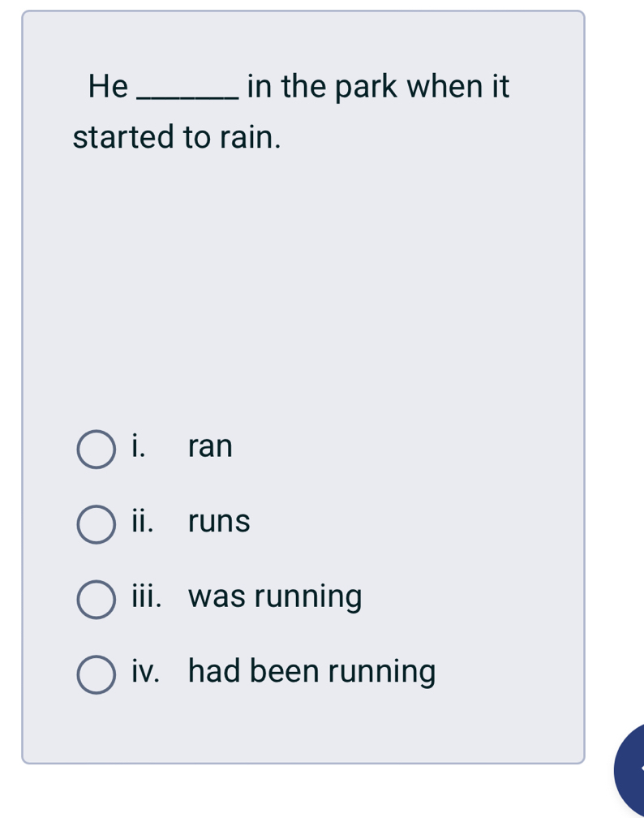Click the option label 'was running'

(x=273, y=596)
